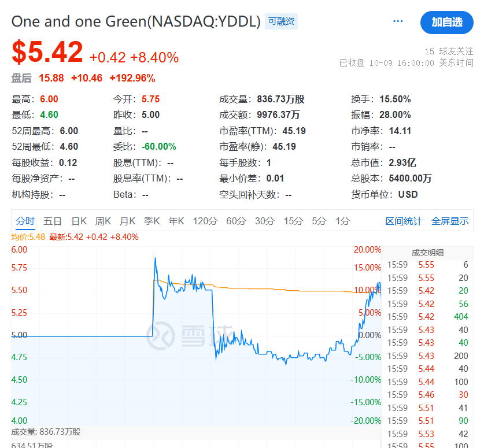Open the 周K weekly candlestick tab
Image resolution: width=495 pixels, height=448 pixels.
coord(103,221)
